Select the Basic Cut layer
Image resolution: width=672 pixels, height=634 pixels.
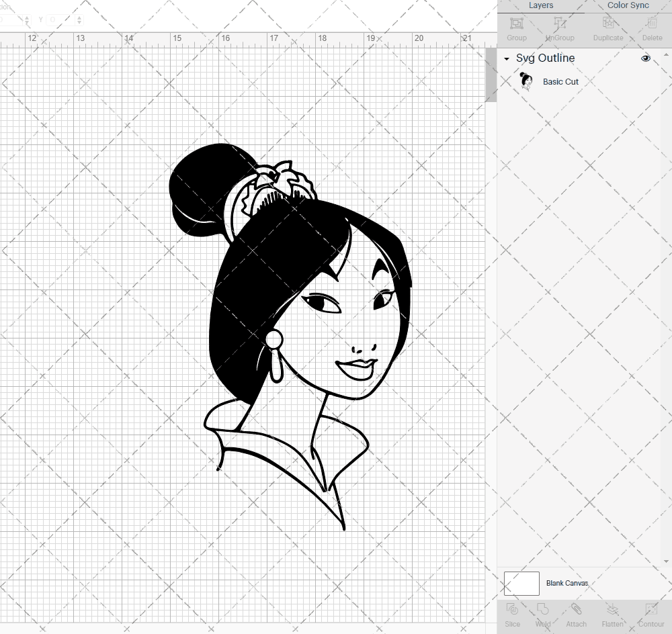tap(560, 81)
